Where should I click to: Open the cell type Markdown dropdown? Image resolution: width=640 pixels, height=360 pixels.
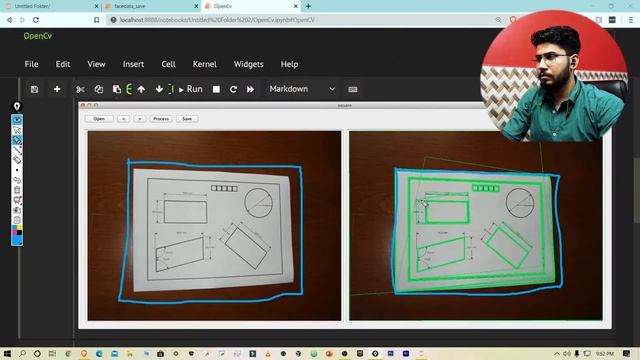(x=302, y=89)
